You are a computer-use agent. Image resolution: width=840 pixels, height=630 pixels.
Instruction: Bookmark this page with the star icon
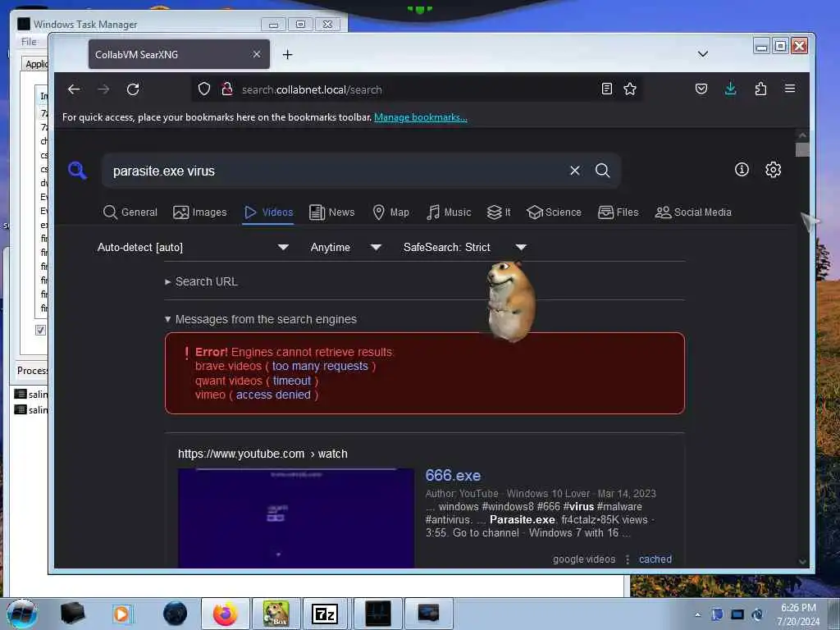coord(630,89)
